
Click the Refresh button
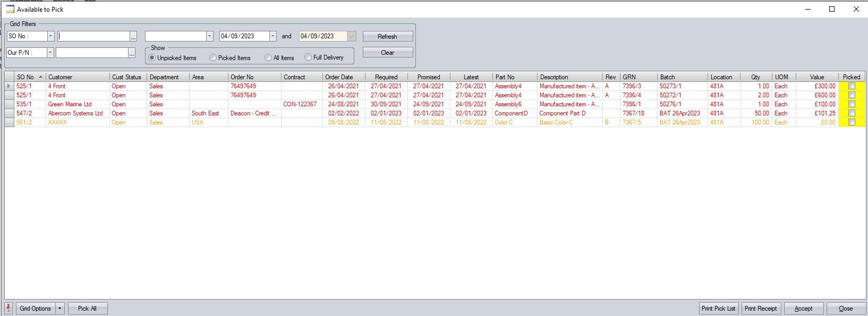point(387,36)
